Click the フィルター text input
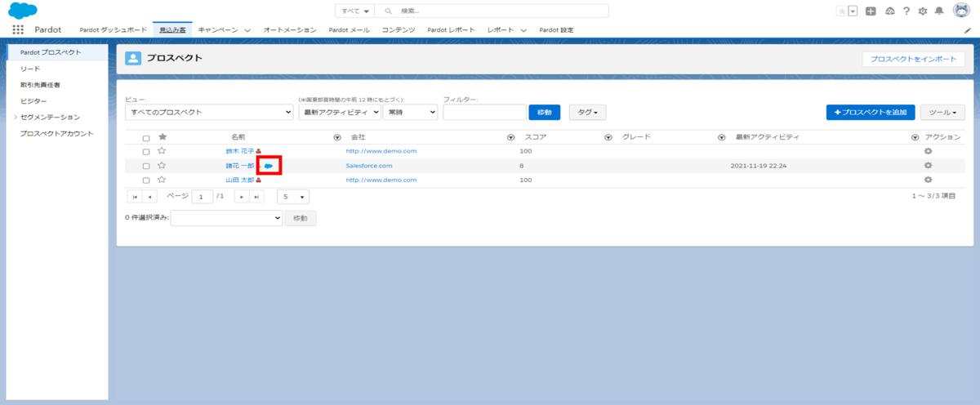The image size is (980, 405). click(x=485, y=112)
